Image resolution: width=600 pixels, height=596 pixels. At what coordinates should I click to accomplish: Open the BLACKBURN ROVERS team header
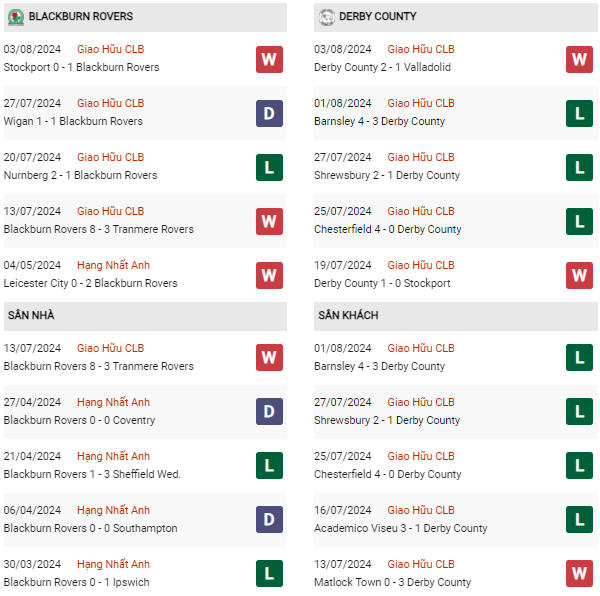[x=81, y=17]
